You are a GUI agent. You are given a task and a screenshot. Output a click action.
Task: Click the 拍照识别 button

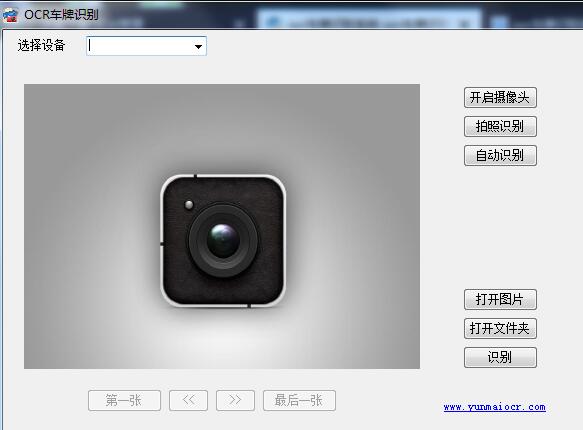click(x=500, y=126)
